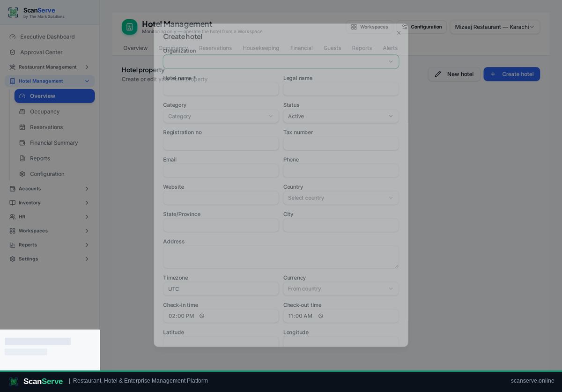
Task: Click the ScanServe logo icon at top left
Action: 13,13
